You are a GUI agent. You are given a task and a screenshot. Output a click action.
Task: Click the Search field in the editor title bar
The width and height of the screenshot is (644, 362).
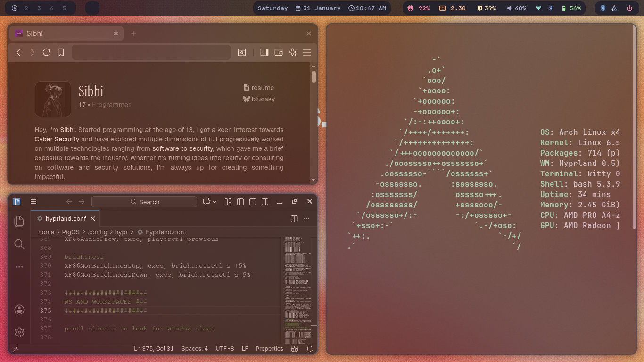pos(144,201)
